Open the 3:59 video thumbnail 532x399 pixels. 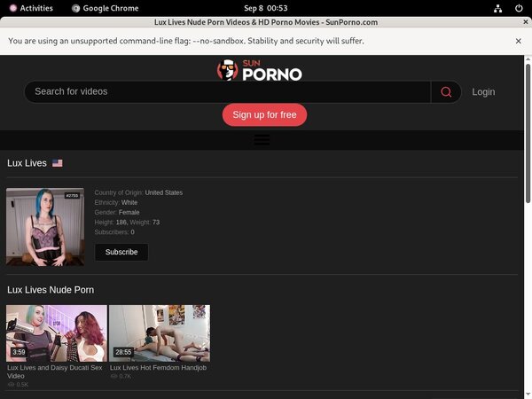(x=57, y=332)
